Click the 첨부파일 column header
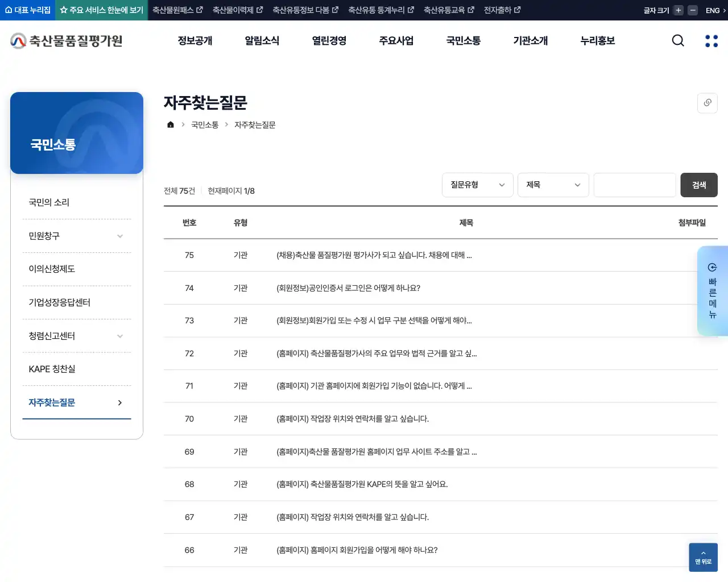728x582 pixels. tap(692, 223)
